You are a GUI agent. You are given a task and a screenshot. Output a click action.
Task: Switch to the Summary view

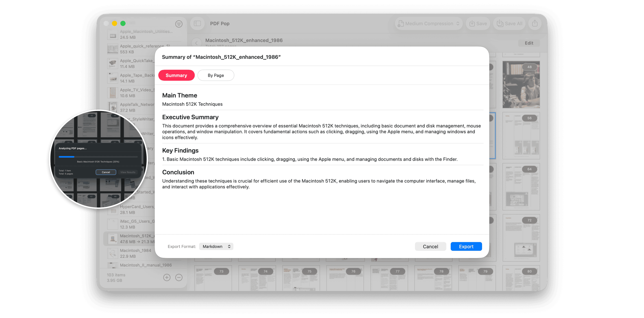pos(176,75)
